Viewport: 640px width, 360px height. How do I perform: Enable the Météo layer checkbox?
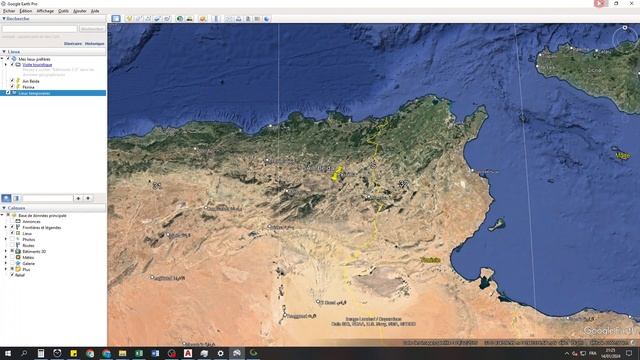12,257
